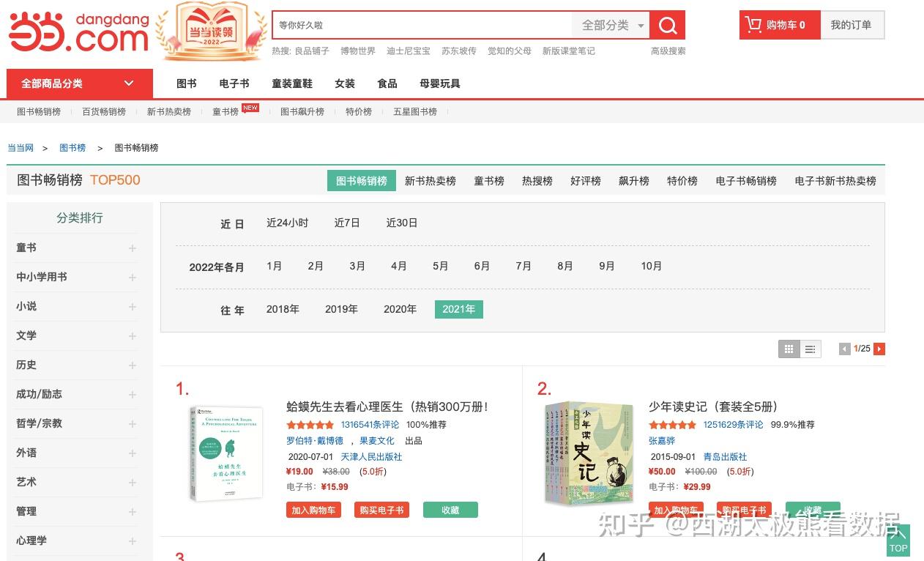Click the 加入购物车 button for 蛤蟆先生去看心理医生
The width and height of the screenshot is (924, 561).
pyautogui.click(x=313, y=510)
